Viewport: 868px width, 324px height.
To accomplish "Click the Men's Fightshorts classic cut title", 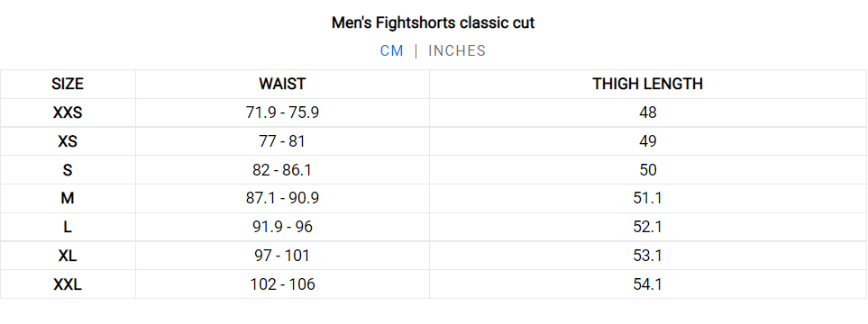I will pos(434,23).
